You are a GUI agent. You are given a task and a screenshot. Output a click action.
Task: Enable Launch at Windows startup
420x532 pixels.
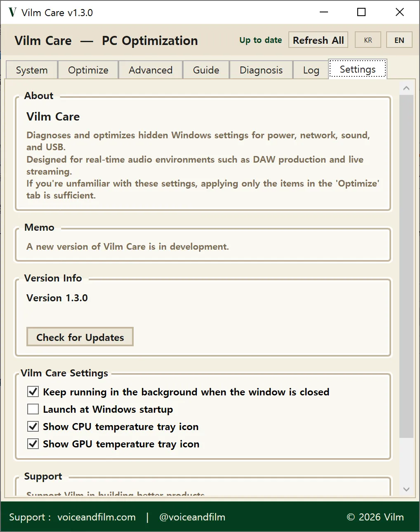pyautogui.click(x=33, y=409)
